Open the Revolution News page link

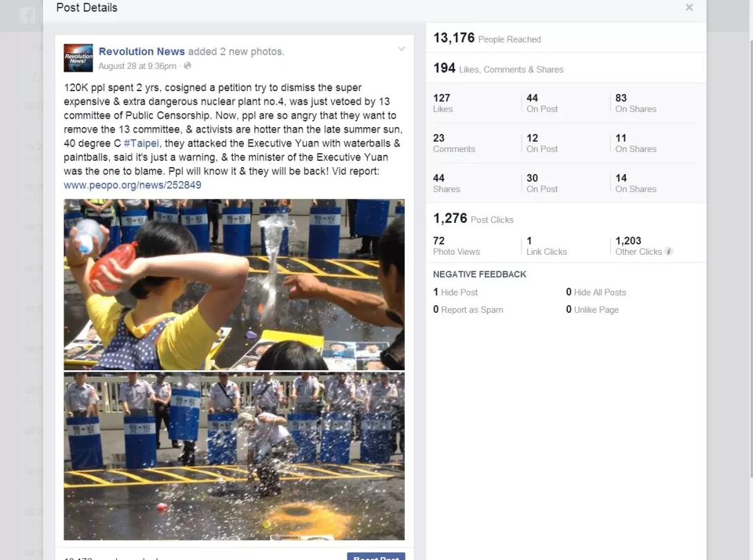pos(142,51)
